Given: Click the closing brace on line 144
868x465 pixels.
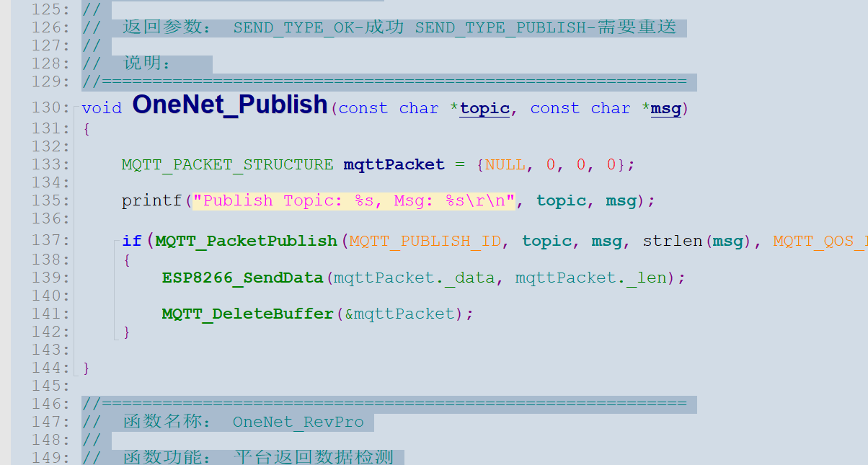Looking at the screenshot, I should coord(87,368).
